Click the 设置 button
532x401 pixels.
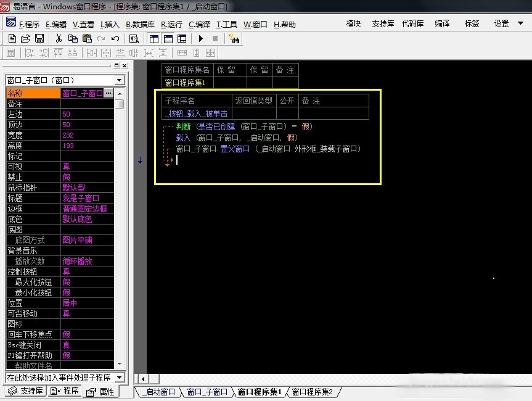tap(501, 23)
